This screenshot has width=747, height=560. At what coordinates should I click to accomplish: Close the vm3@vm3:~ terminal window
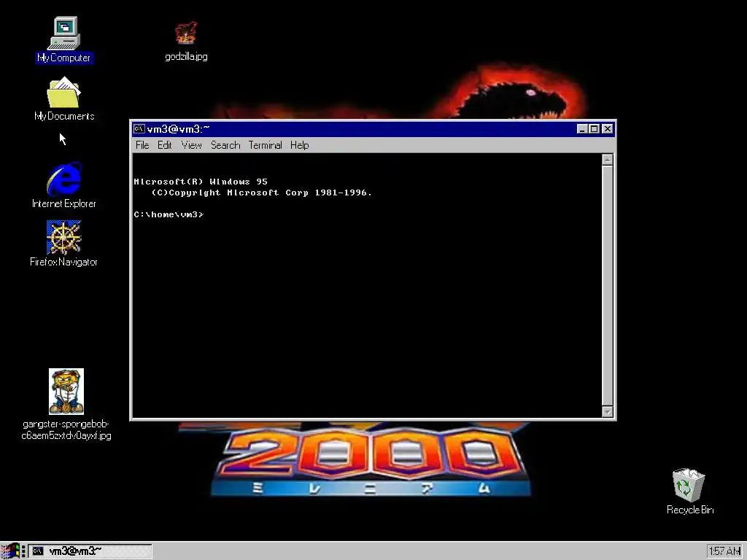tap(608, 129)
